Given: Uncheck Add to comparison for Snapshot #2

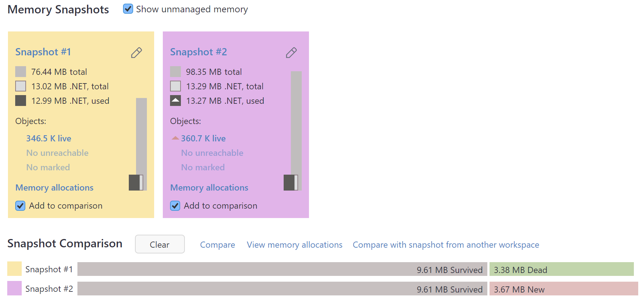Looking at the screenshot, I should (175, 206).
